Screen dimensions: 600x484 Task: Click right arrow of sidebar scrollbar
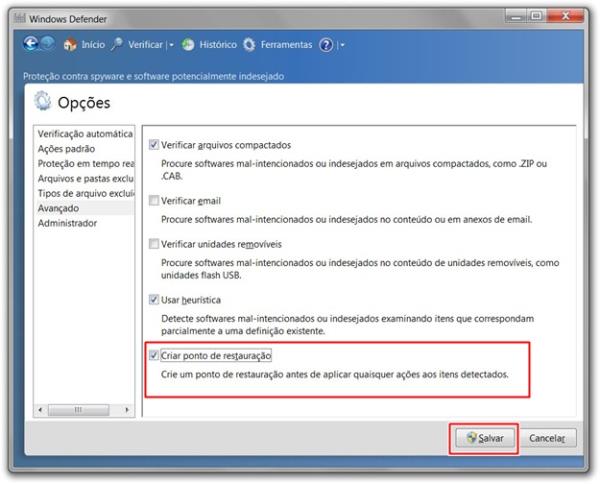[x=127, y=410]
